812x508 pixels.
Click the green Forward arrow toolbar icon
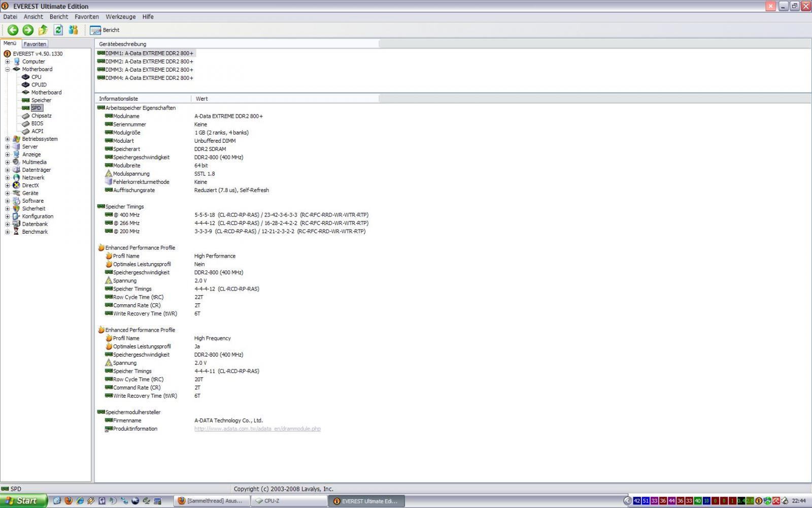28,30
